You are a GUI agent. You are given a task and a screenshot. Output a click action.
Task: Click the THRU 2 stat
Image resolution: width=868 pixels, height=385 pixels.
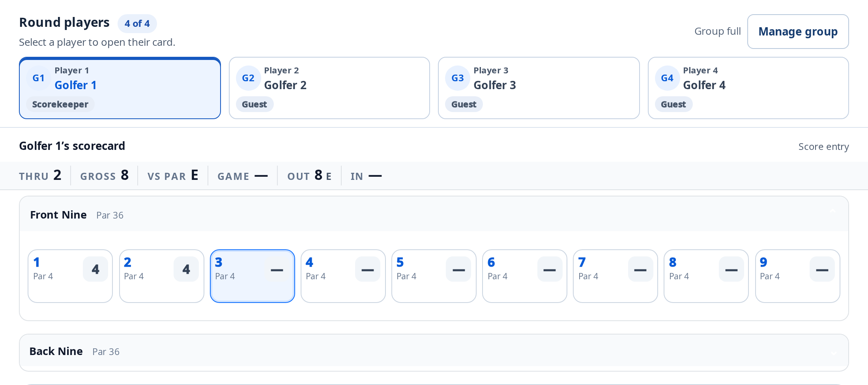(x=40, y=175)
